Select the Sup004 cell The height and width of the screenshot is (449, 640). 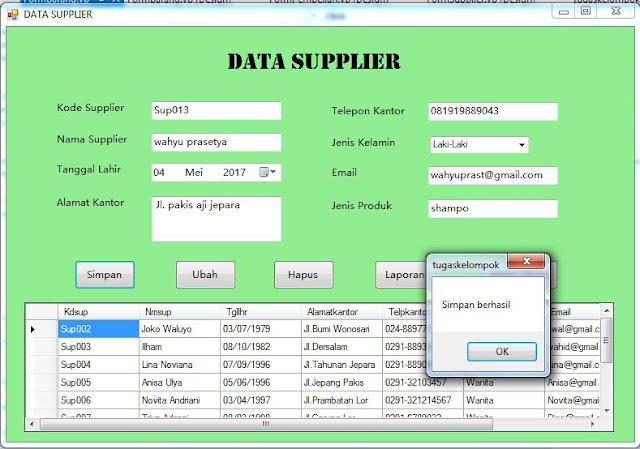coord(98,365)
